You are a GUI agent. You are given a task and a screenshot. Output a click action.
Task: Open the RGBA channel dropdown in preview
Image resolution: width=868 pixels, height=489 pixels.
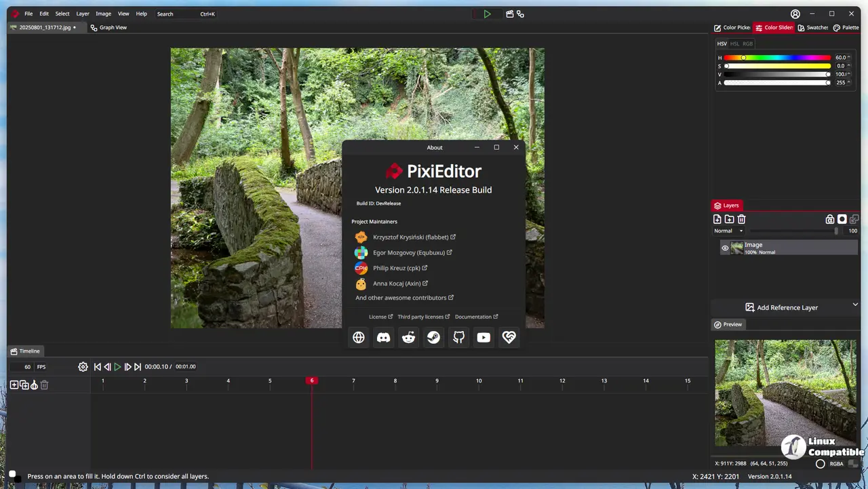tap(836, 464)
